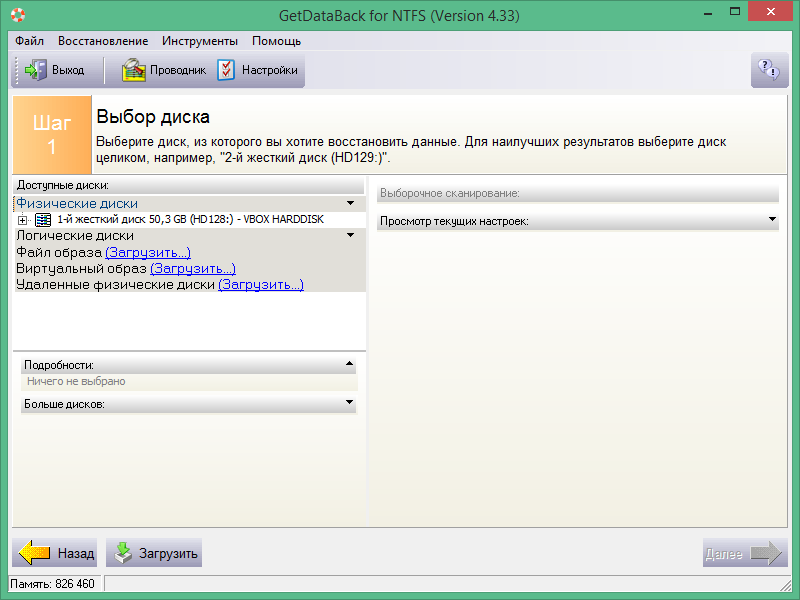The image size is (800, 600).
Task: Click the Загрузить download drive icon
Action: point(123,553)
